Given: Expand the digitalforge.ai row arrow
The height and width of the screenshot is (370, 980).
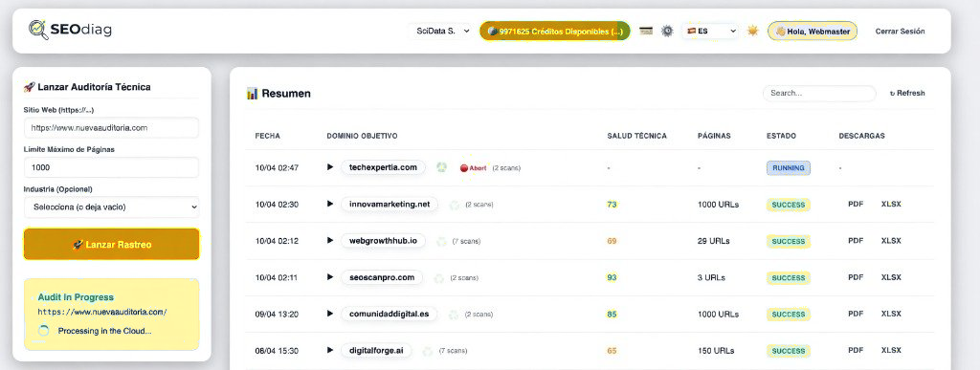Looking at the screenshot, I should click(x=330, y=350).
